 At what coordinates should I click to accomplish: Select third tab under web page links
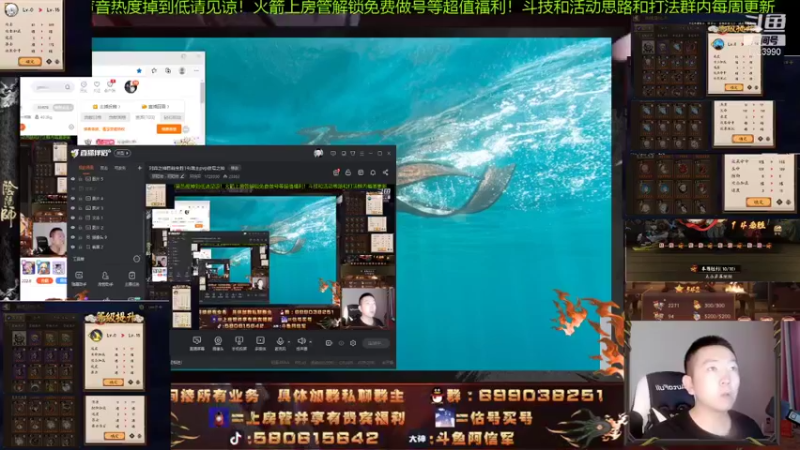(x=145, y=117)
